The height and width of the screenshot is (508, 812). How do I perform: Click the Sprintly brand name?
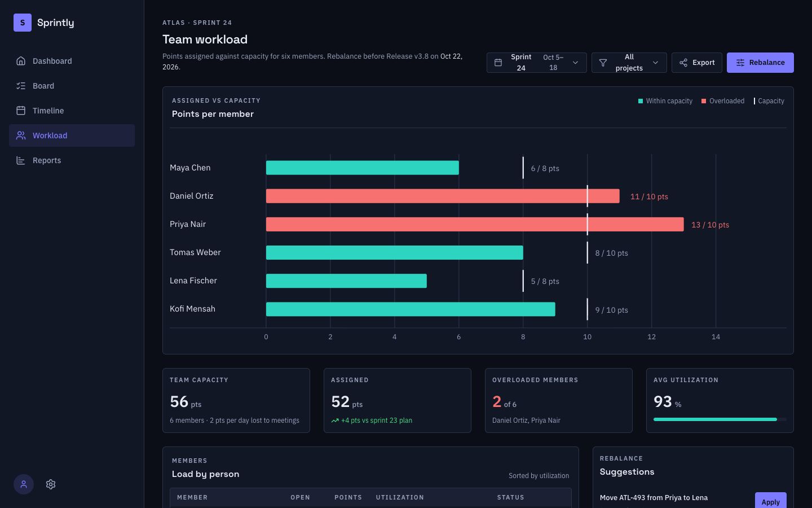55,23
